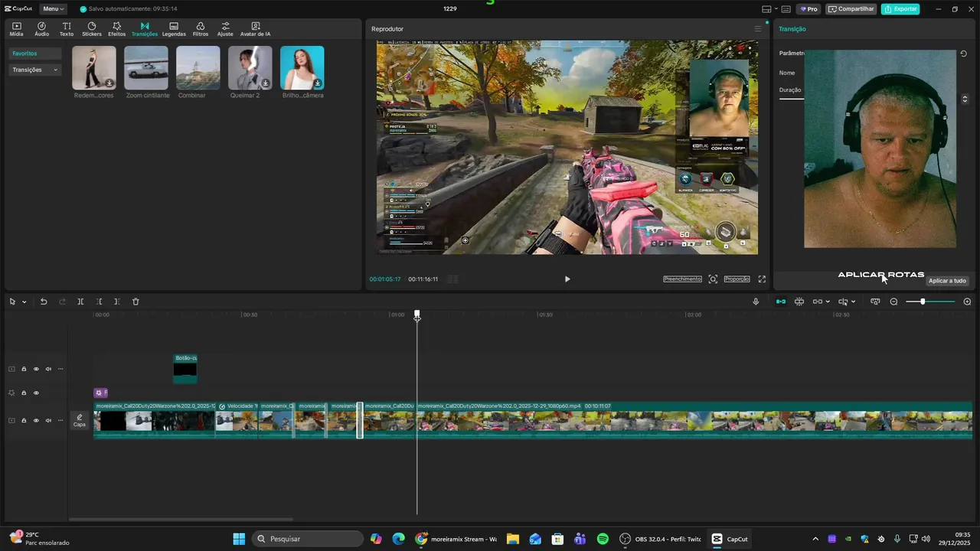Viewport: 980px width, 551px height.
Task: Click the Preenchimento button in player
Action: tap(682, 279)
